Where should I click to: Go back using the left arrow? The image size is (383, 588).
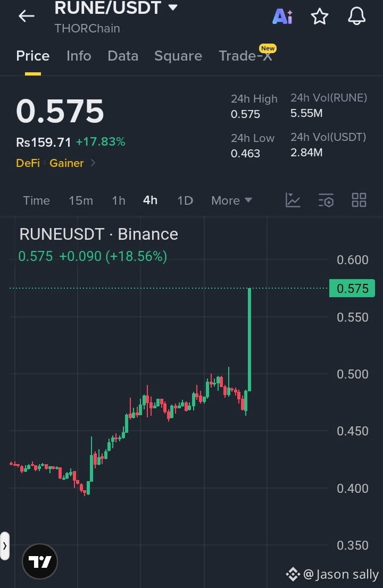coord(26,16)
